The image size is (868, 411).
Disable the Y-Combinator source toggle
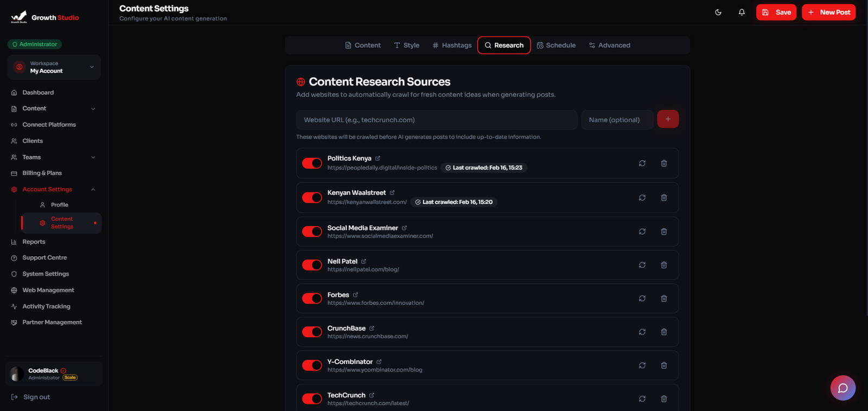(312, 365)
